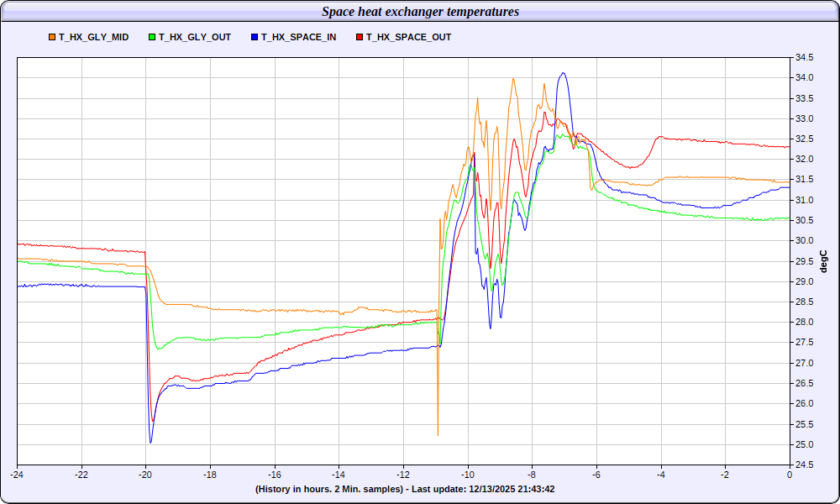Click the degC y-axis label
Viewport: 840px width, 504px height.
point(824,261)
